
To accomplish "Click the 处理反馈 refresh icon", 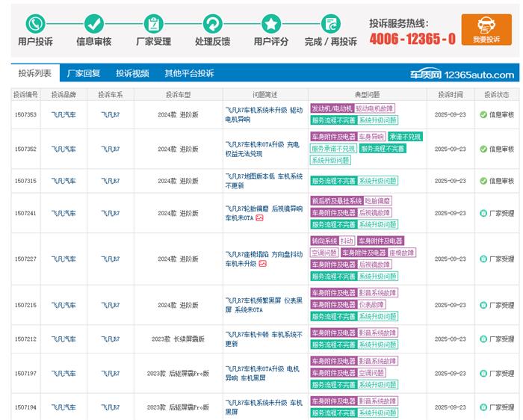I will [x=212, y=23].
